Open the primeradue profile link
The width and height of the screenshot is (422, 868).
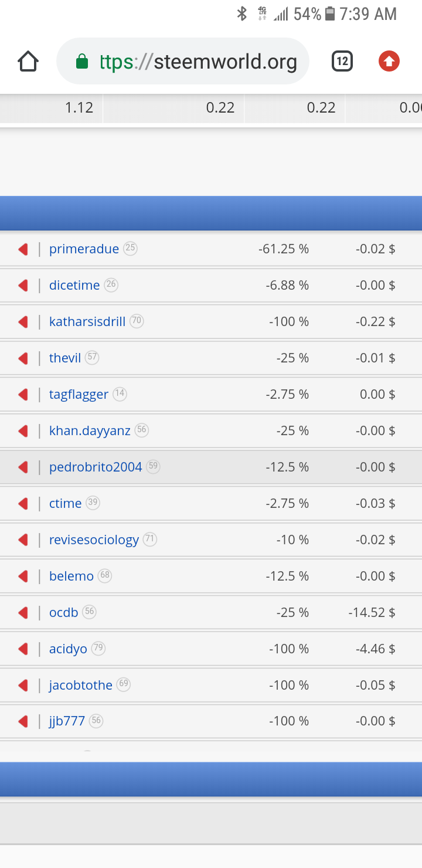point(84,249)
